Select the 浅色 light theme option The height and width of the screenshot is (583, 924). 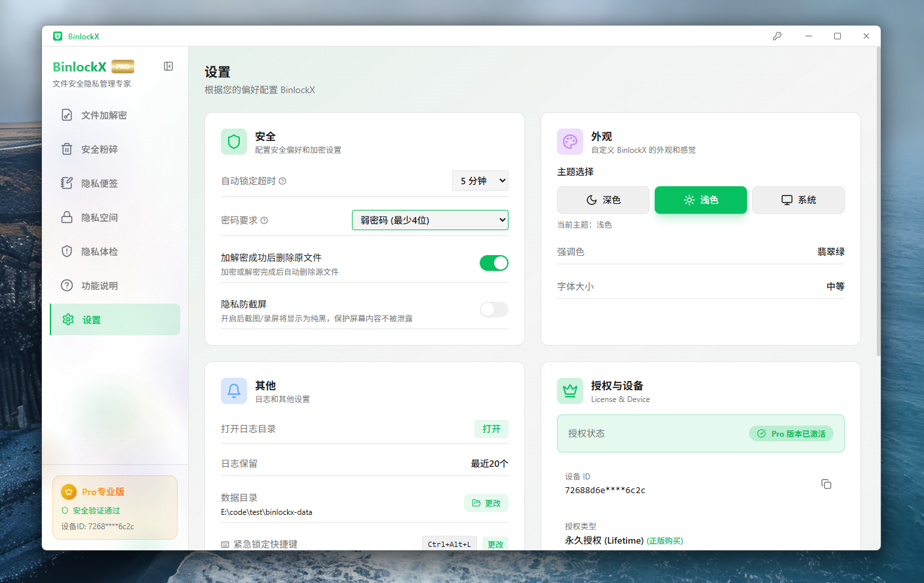click(x=701, y=200)
